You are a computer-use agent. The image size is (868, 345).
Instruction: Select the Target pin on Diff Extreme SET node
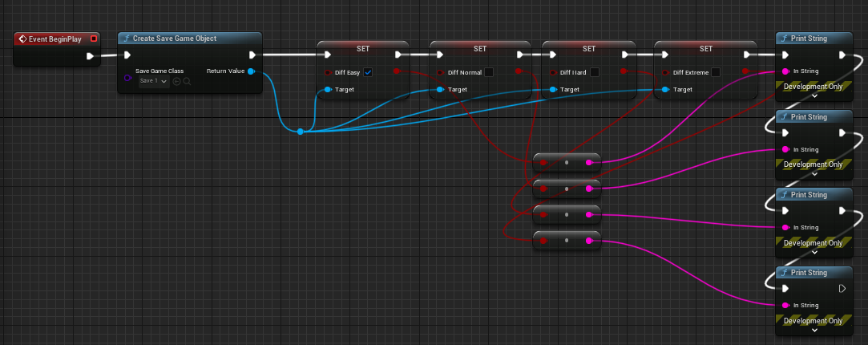pos(665,89)
